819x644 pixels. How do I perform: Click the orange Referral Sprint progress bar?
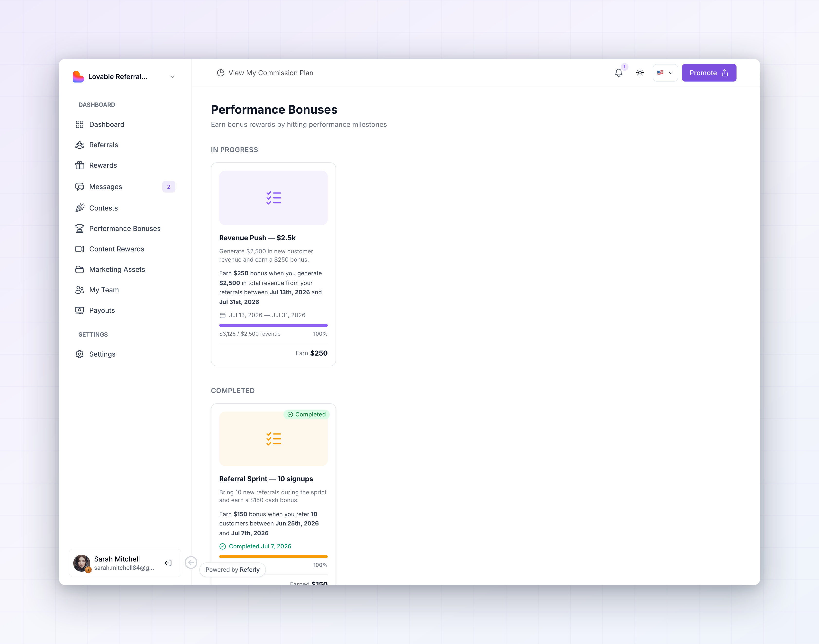pyautogui.click(x=273, y=557)
